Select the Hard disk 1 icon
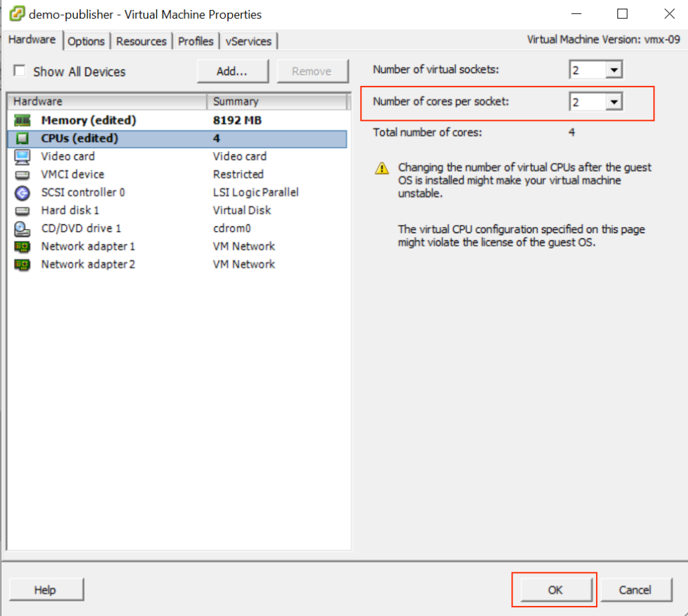Image resolution: width=688 pixels, height=616 pixels. (x=20, y=210)
